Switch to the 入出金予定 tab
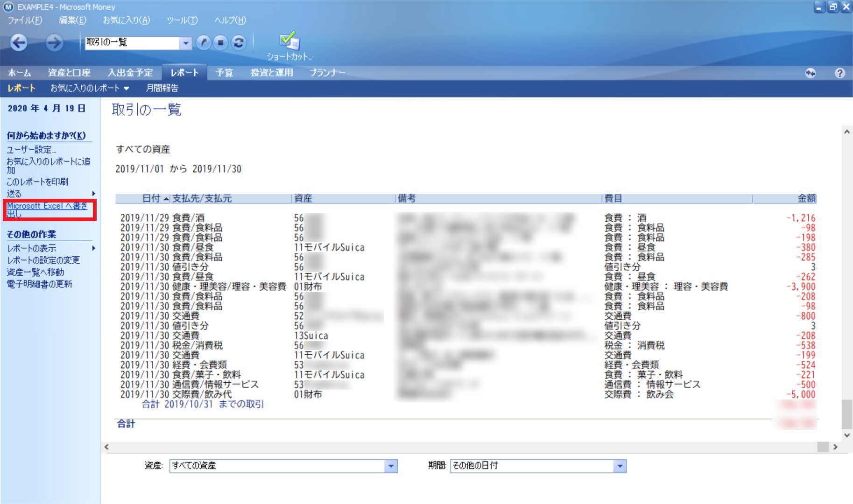This screenshot has height=504, width=853. (x=130, y=73)
